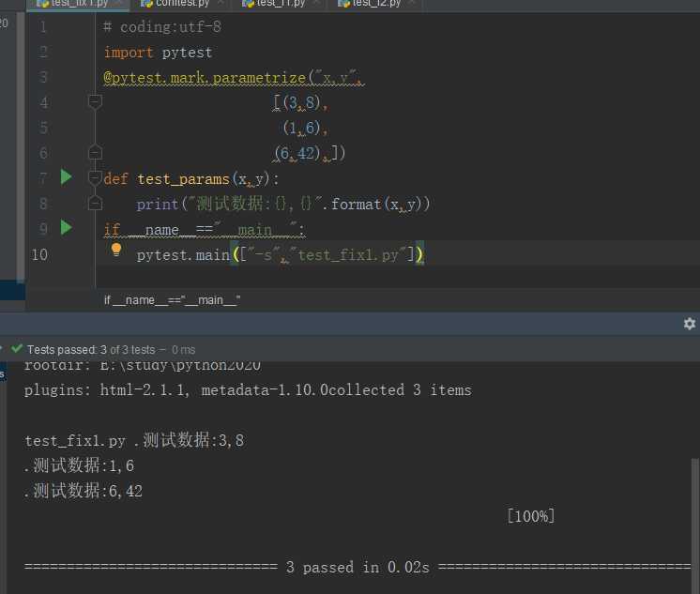Click line number 5 in the gutter

(43, 128)
